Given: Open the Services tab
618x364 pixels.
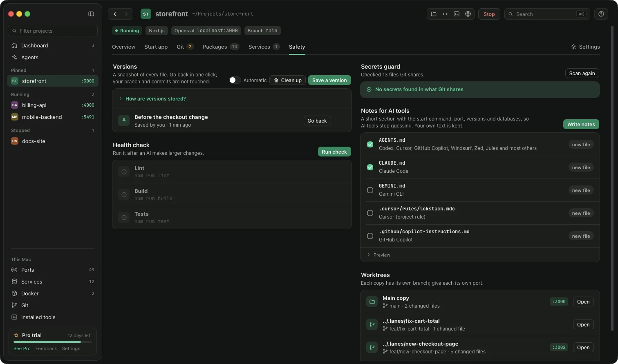Looking at the screenshot, I should coord(264,47).
